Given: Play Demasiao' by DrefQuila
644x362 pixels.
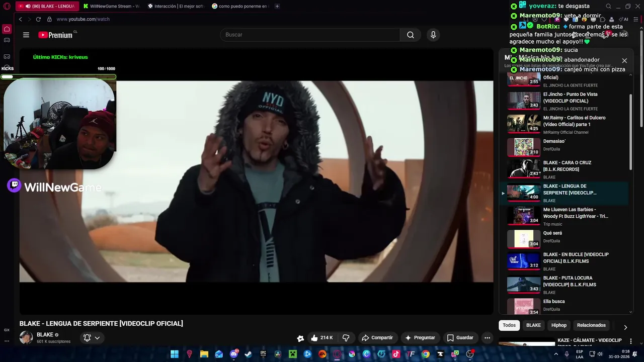Looking at the screenshot, I should coord(568,148).
